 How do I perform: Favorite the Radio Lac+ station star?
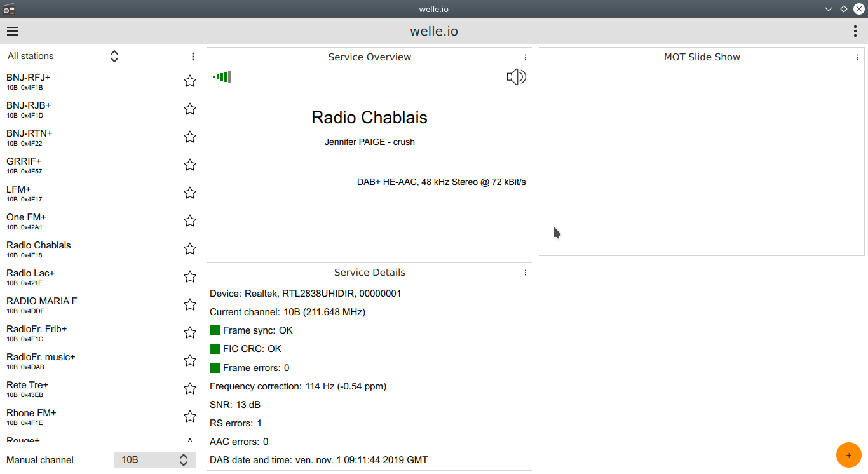[190, 276]
